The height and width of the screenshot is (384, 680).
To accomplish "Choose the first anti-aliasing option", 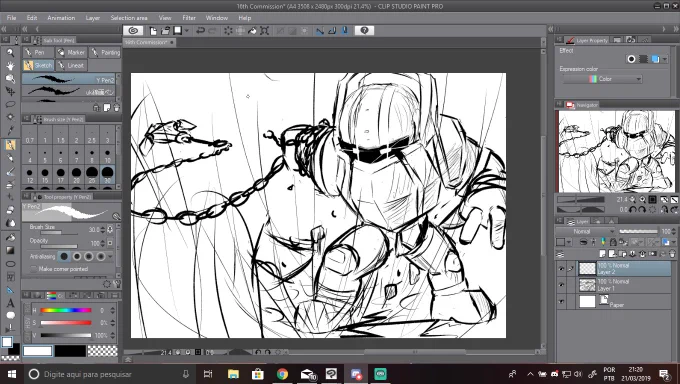I will tap(64, 256).
